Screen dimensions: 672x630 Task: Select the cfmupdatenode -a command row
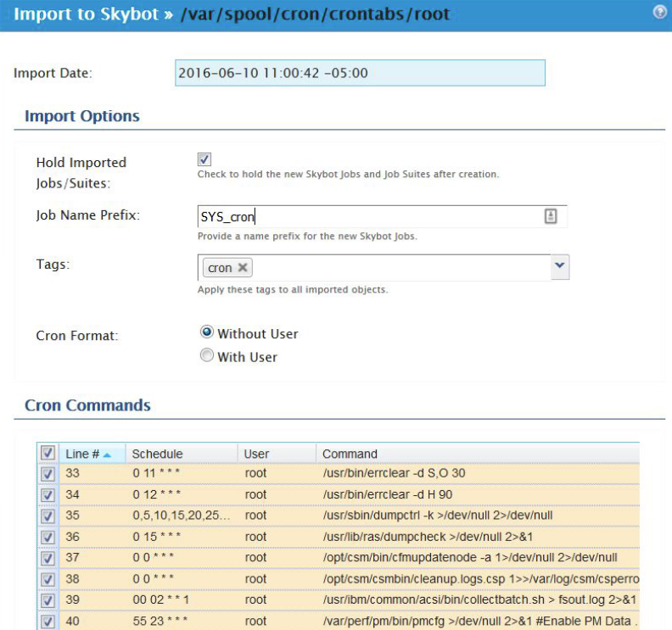click(x=339, y=558)
